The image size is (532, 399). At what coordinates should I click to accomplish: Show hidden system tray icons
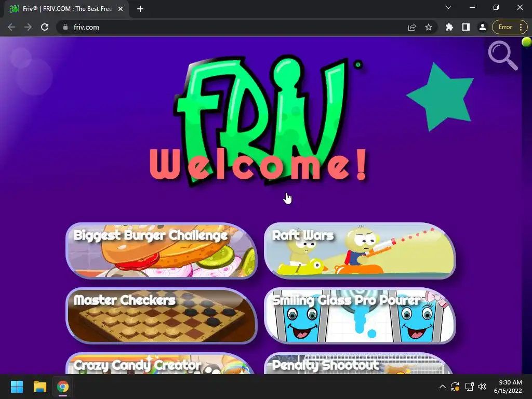coord(443,387)
